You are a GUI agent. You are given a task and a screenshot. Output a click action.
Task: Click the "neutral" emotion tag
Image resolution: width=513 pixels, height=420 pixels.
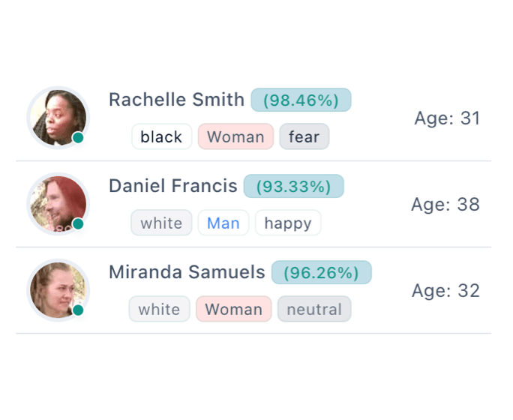pos(313,309)
